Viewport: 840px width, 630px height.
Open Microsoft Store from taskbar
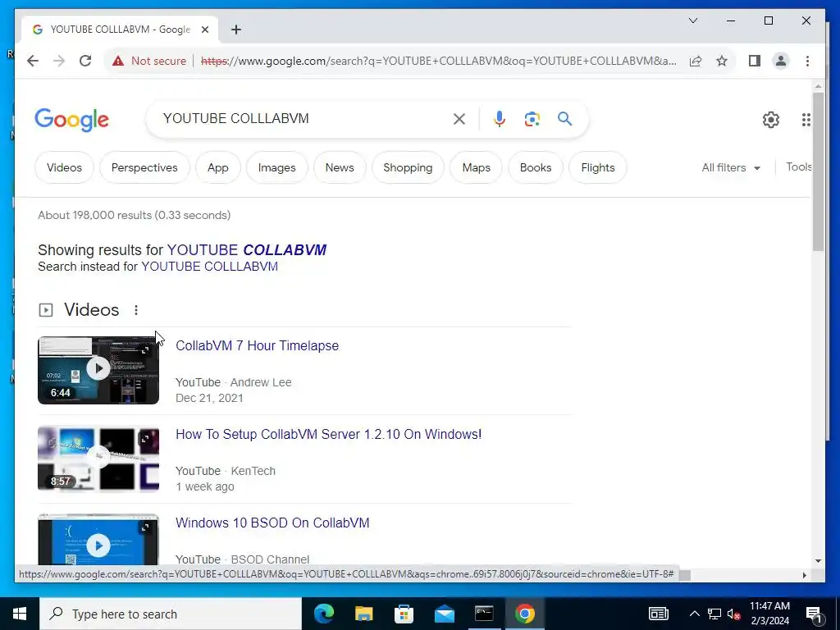coord(404,614)
